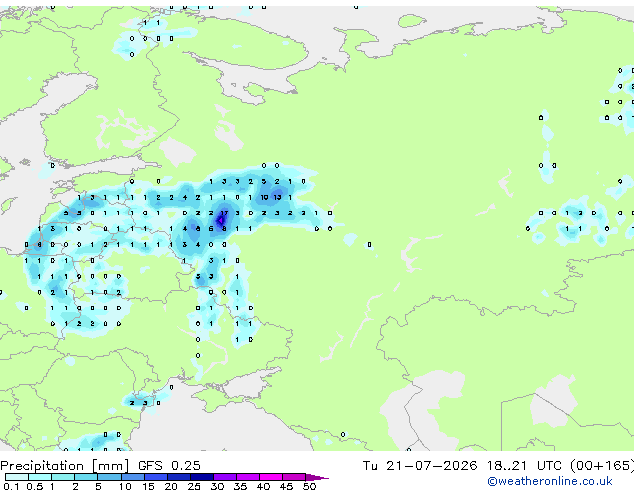Click the precipitation value 13 on map
The height and width of the screenshot is (490, 634).
pyautogui.click(x=277, y=197)
